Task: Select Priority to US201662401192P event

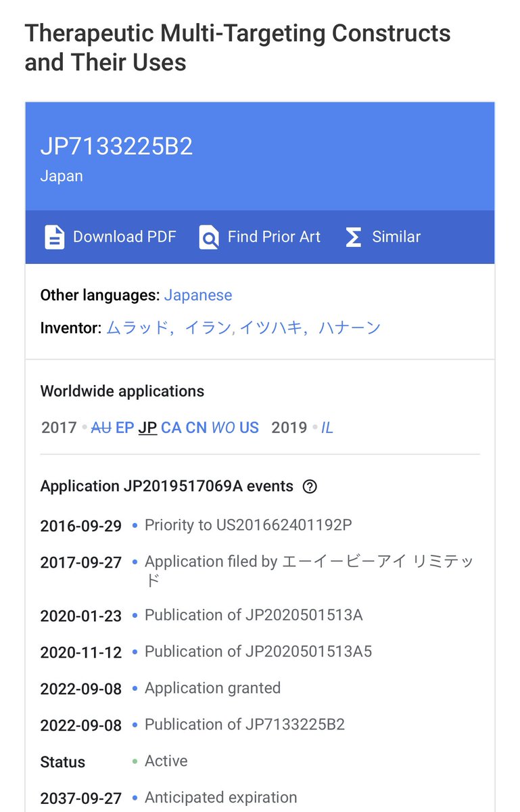Action: coord(248,525)
